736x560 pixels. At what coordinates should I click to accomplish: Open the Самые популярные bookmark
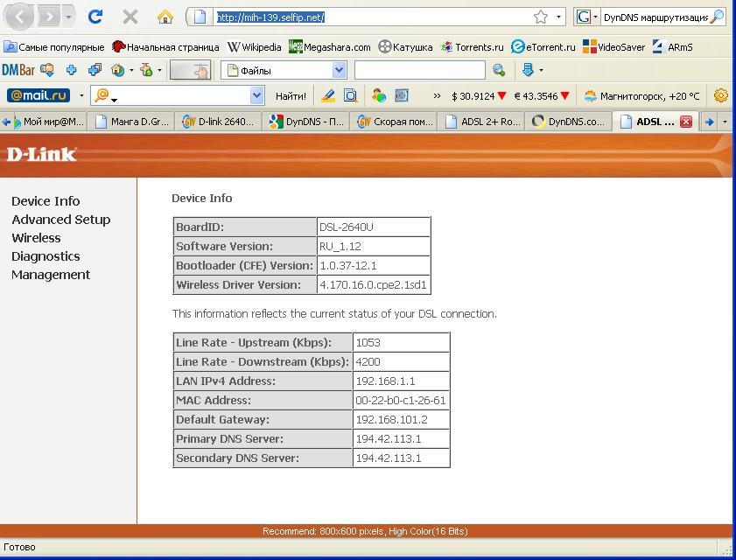pyautogui.click(x=54, y=47)
